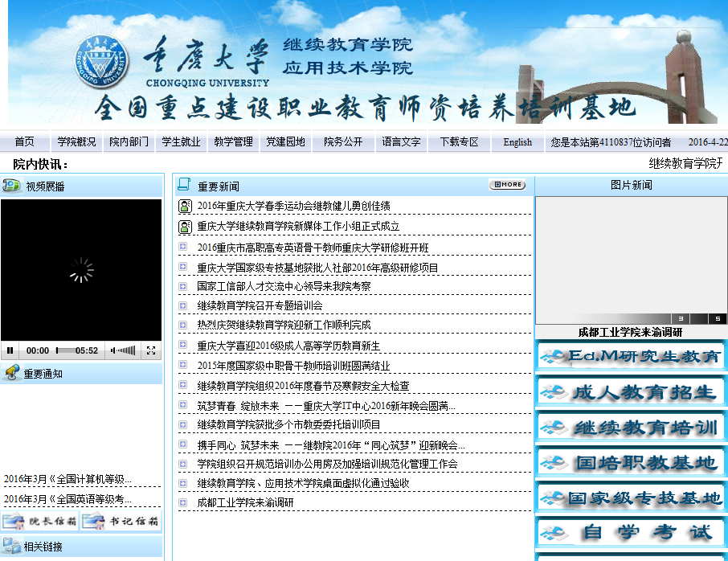Open notice 2016年3月《全国英语等级考...
Screen dimensions: 728x561
point(67,499)
